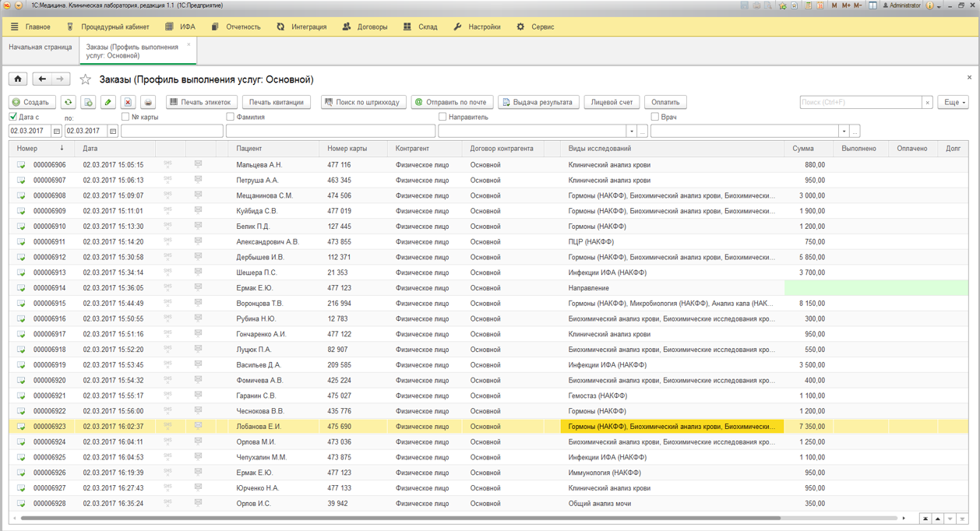
Task: Click the Оплатить button
Action: pyautogui.click(x=665, y=102)
